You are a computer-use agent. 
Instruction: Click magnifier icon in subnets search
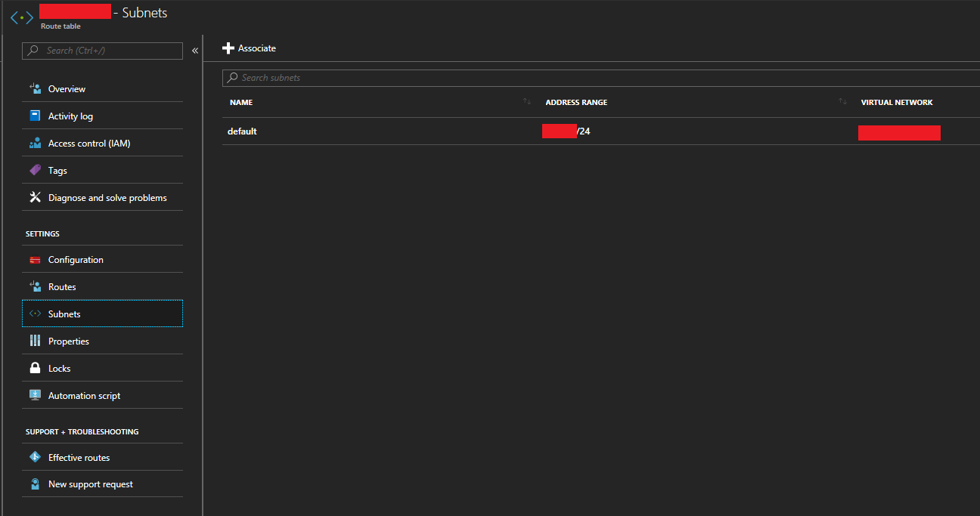tap(234, 78)
